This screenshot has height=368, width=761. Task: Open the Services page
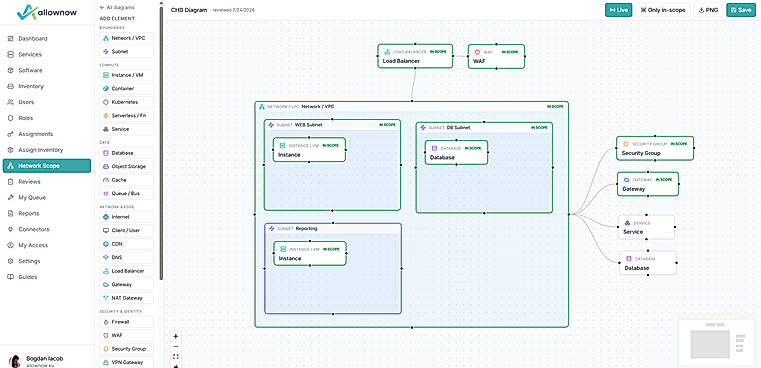pos(47,55)
